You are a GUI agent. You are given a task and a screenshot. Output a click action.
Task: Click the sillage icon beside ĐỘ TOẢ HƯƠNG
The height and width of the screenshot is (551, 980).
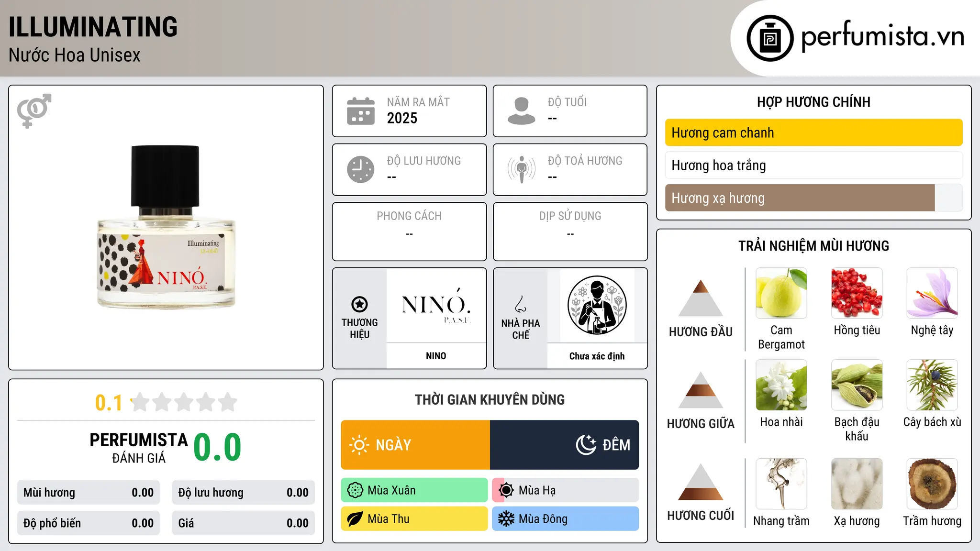tap(521, 169)
